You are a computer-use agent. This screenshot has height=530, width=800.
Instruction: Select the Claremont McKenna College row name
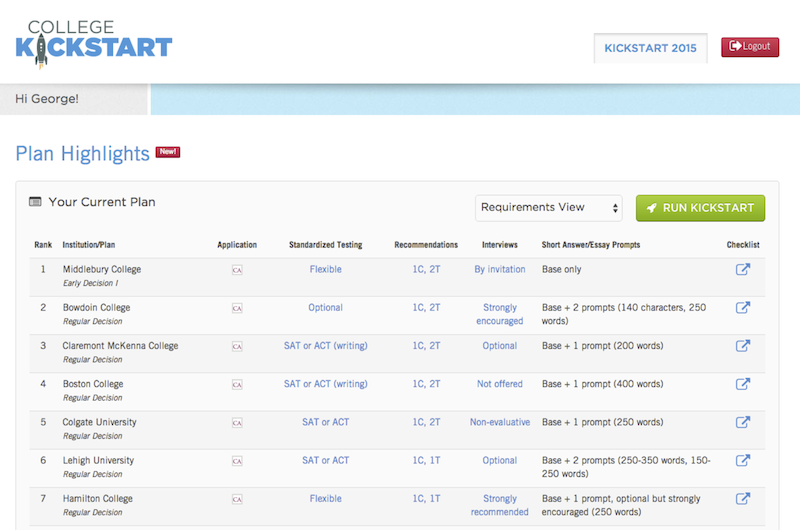(x=120, y=346)
